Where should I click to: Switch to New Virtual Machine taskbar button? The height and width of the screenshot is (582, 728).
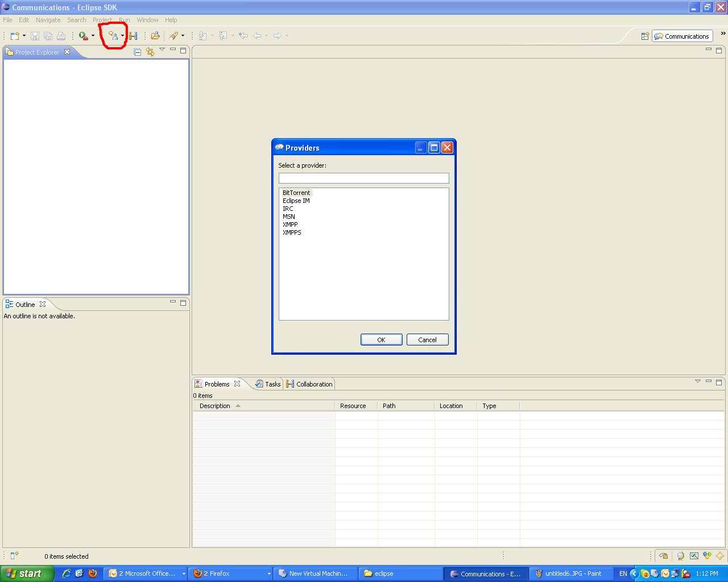316,573
